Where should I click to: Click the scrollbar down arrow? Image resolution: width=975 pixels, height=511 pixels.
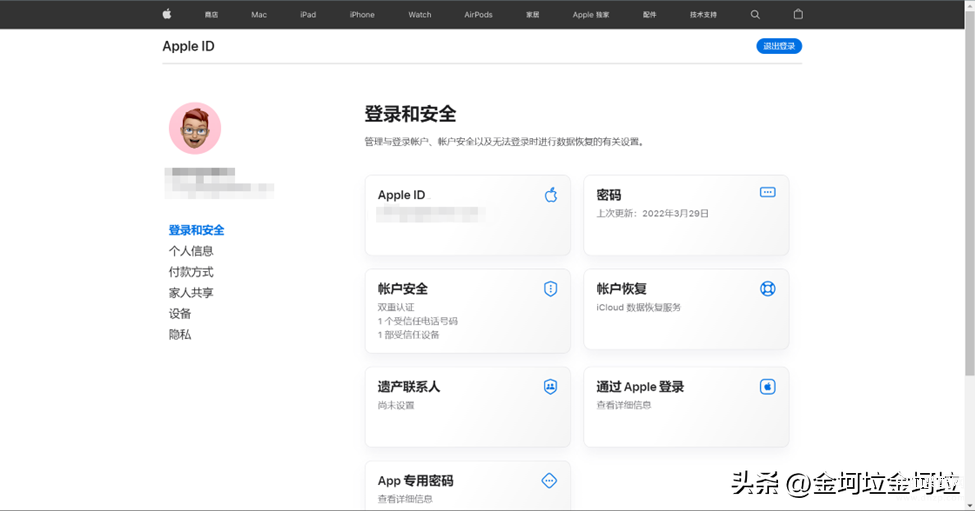(x=969, y=505)
